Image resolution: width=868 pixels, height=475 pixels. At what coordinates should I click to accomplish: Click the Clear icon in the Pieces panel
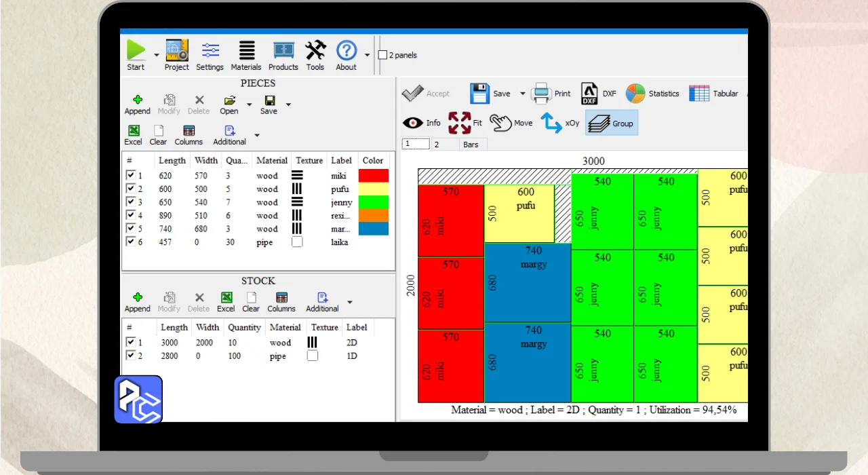[x=158, y=130]
